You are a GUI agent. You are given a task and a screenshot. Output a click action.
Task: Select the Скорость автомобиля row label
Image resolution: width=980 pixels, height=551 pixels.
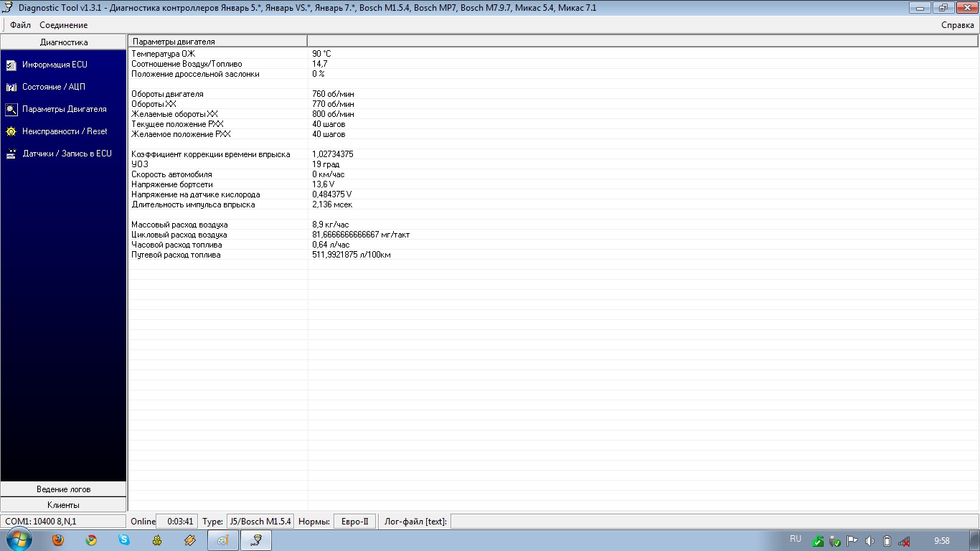[x=171, y=174]
